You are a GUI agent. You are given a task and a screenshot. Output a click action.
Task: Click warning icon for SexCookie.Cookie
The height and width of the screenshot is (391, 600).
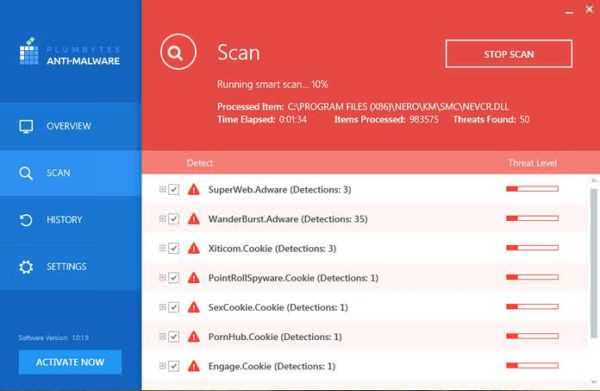[x=194, y=307]
